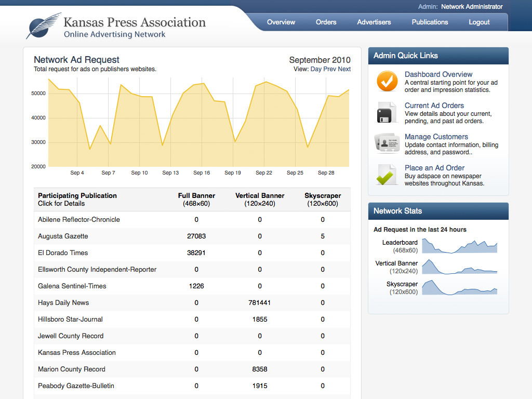The image size is (532, 399).
Task: Click the floppy disk Current Ad Orders icon
Action: (387, 112)
